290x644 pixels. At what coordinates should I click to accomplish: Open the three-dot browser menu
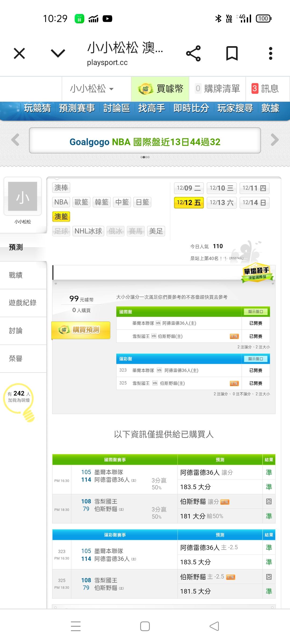[271, 53]
